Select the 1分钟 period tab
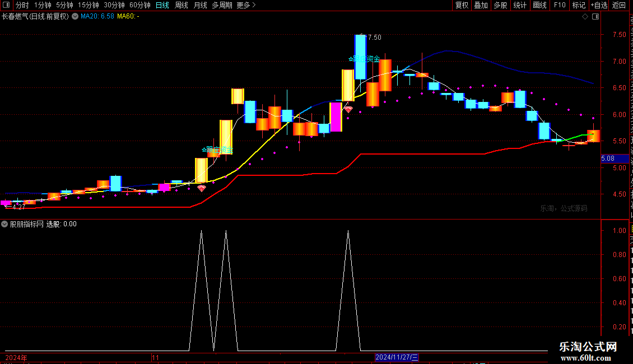The height and width of the screenshot is (364, 633). 43,5
